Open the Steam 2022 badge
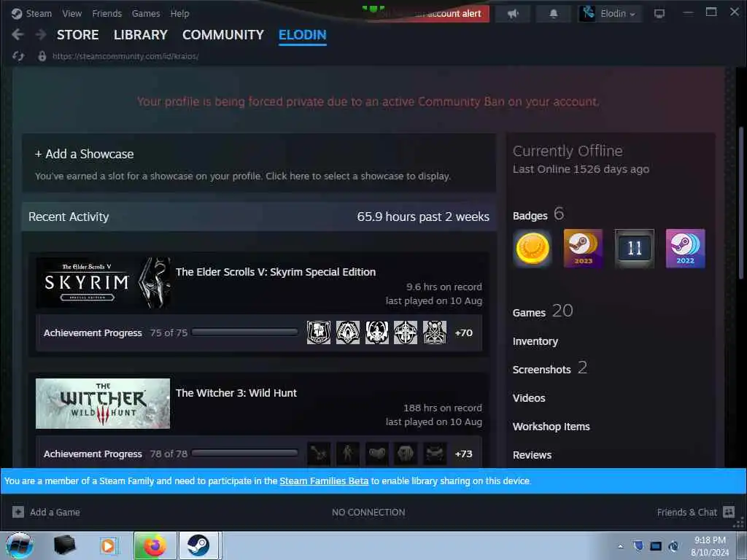The image size is (747, 560). click(x=685, y=248)
